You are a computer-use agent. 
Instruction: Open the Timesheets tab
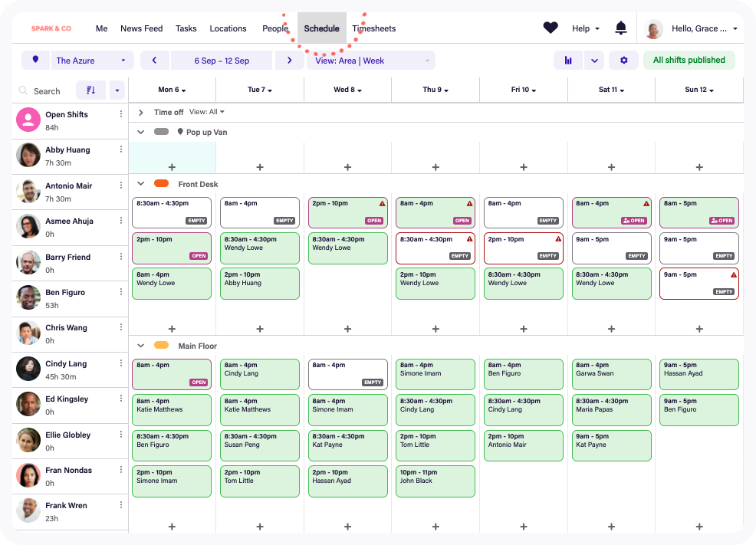pyautogui.click(x=373, y=28)
